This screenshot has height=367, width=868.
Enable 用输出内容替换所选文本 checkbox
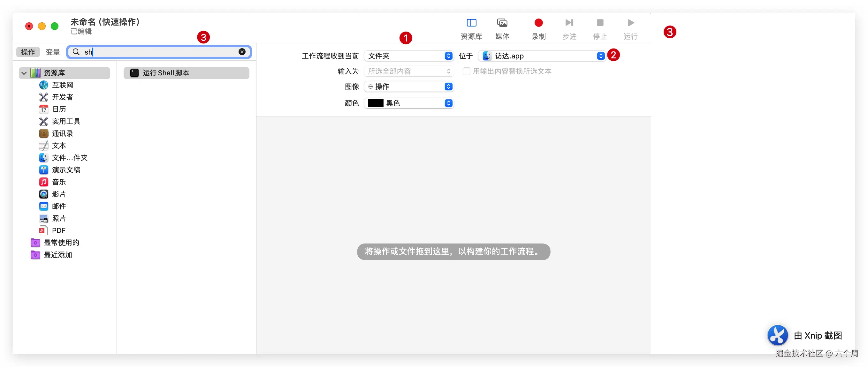[466, 71]
